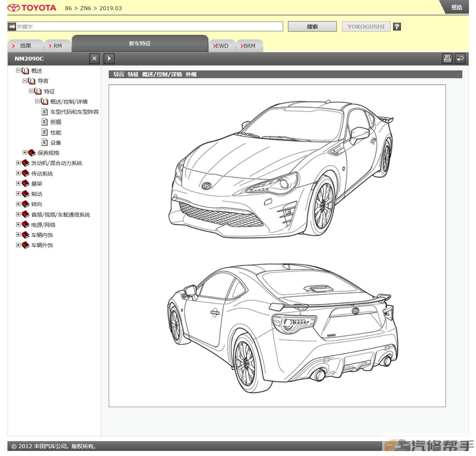The height and width of the screenshot is (456, 476).
Task: Click the open book icon next to 特征
Action: [x=38, y=91]
